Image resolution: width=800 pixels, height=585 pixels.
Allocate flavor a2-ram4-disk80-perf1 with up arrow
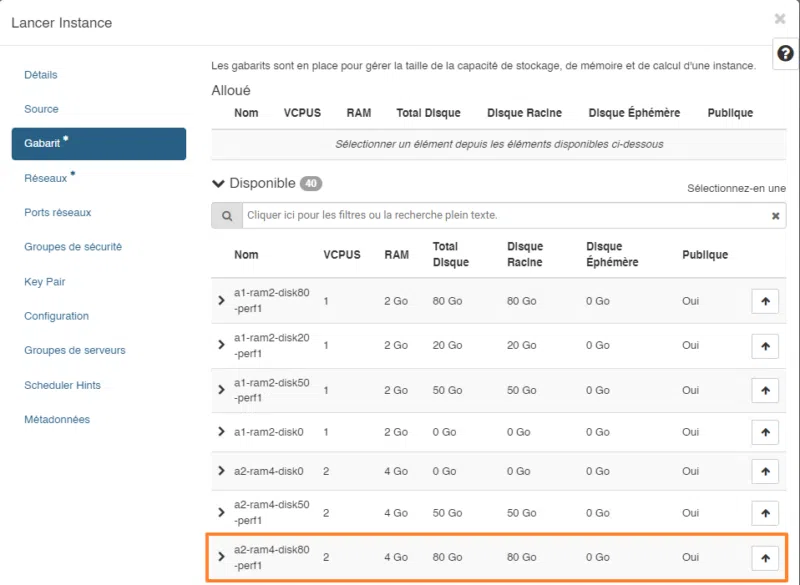764,558
